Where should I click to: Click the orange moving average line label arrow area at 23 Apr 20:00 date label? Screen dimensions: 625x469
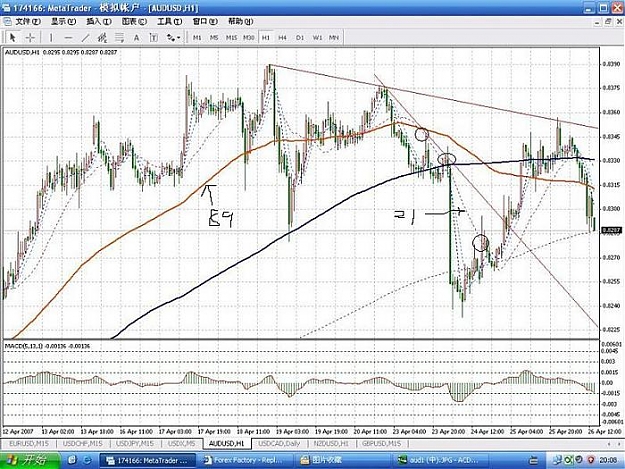(x=449, y=432)
